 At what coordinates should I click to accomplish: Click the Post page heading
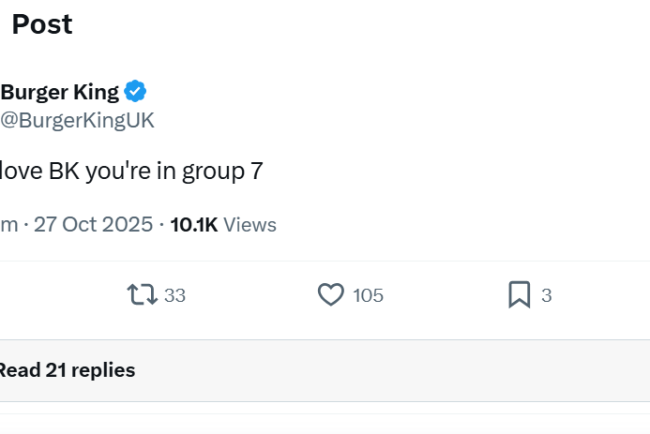click(x=42, y=25)
